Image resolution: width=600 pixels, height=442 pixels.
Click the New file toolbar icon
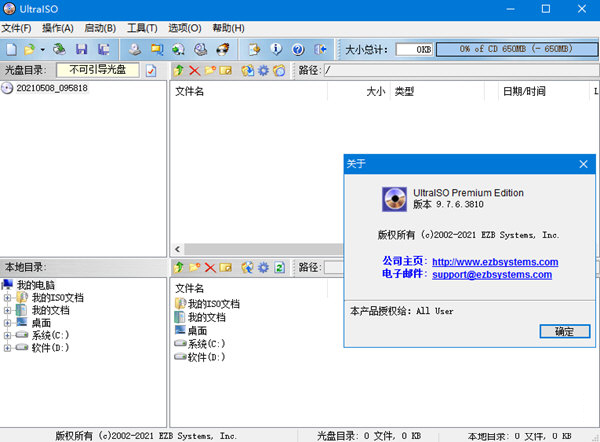pos(11,48)
